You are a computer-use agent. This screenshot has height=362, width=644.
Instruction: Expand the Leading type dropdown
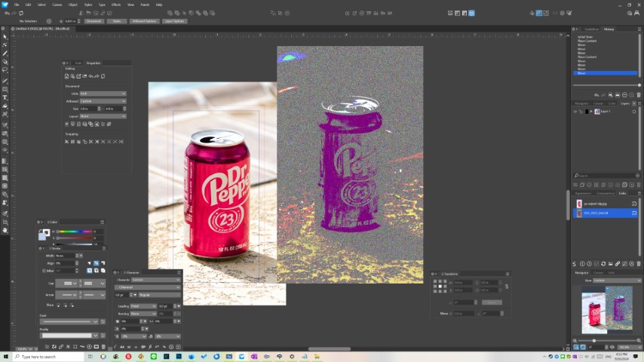143,306
